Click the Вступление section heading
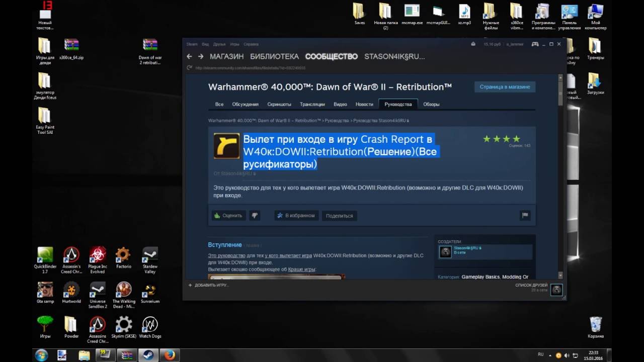Viewport: 644px width, 362px height. point(225,245)
